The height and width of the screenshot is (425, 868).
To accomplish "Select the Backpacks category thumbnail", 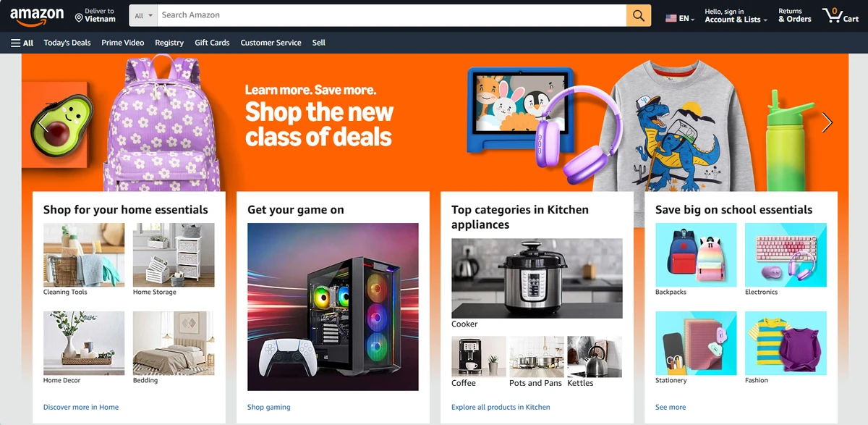I will click(696, 255).
